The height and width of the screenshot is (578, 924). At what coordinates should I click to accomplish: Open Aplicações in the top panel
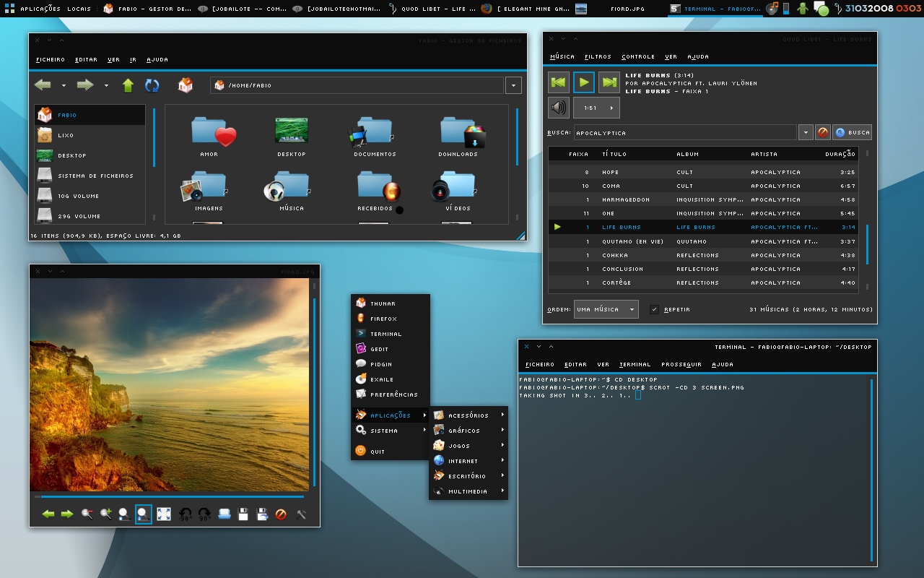coord(40,9)
